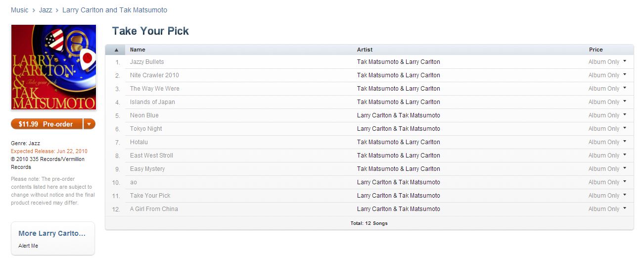Click Alert Me under More Larry Carlton
644x266 pixels.
pyautogui.click(x=28, y=246)
